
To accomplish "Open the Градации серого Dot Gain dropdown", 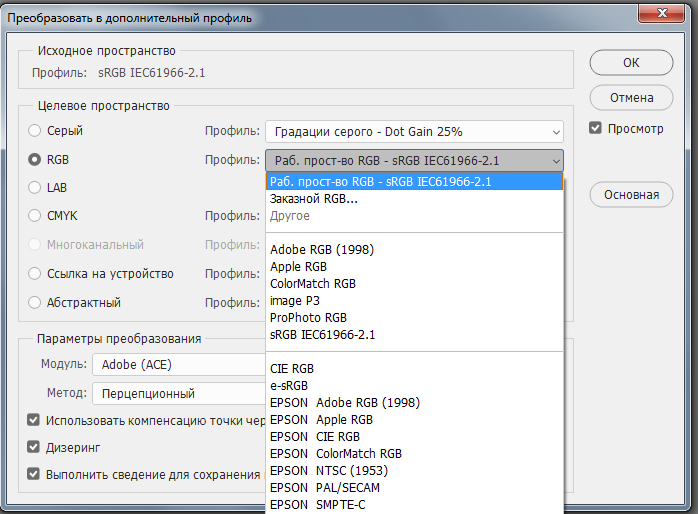I will click(x=414, y=132).
